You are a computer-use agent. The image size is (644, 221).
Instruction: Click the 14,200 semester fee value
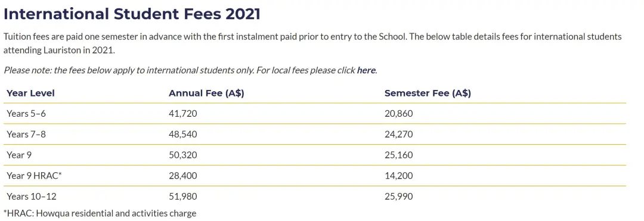coord(398,176)
